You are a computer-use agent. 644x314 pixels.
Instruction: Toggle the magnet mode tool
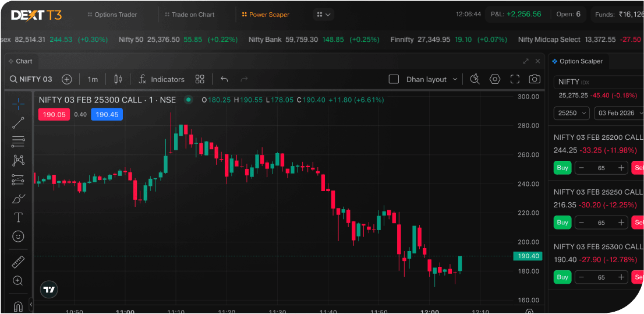click(18, 305)
